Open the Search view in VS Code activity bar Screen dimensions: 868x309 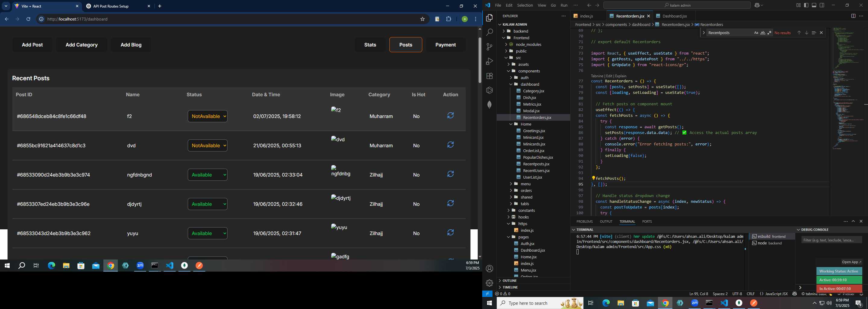click(489, 32)
